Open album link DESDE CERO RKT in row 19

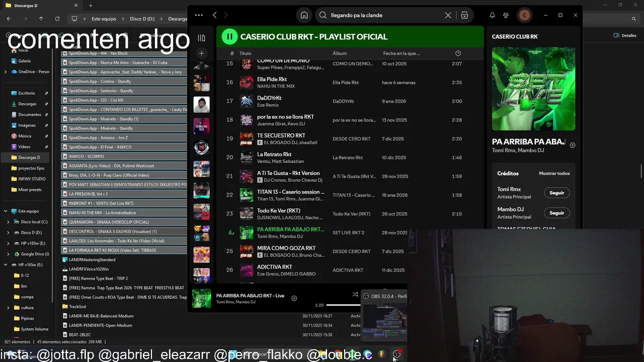tap(351, 139)
